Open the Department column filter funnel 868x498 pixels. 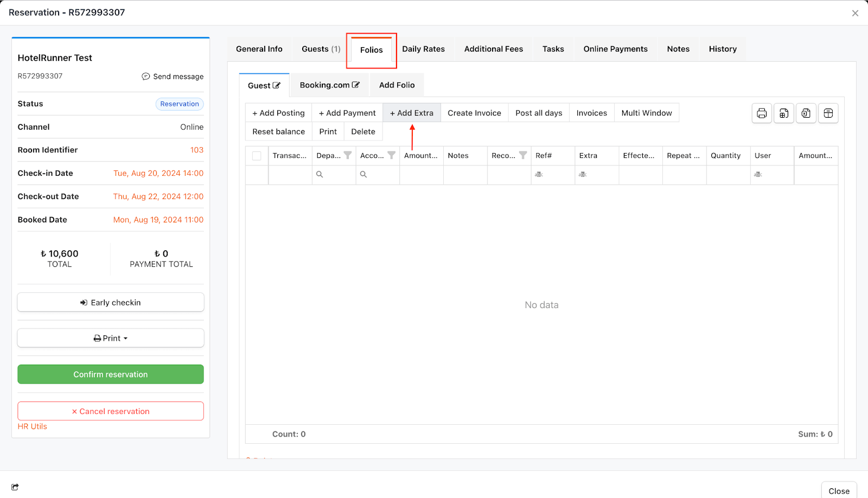pos(348,156)
